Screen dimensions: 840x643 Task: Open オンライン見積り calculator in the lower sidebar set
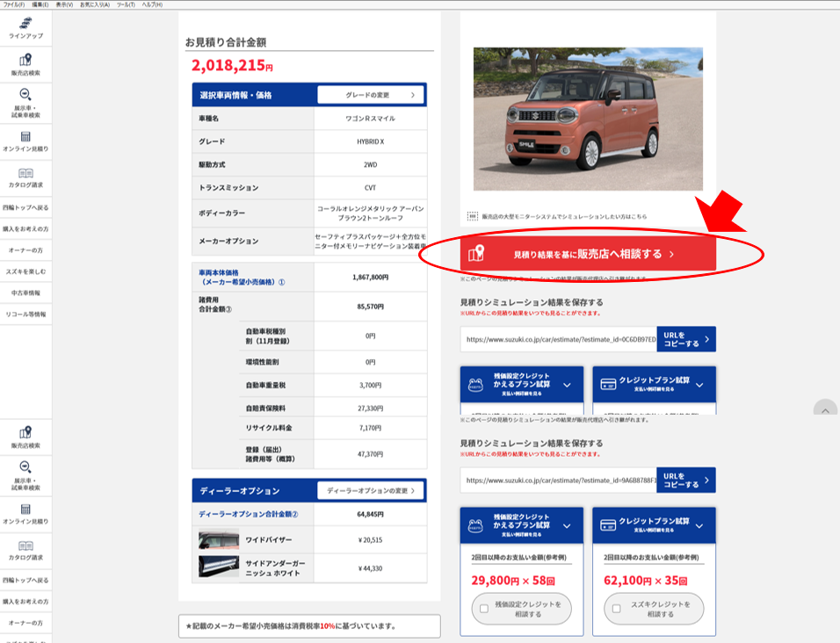click(25, 514)
